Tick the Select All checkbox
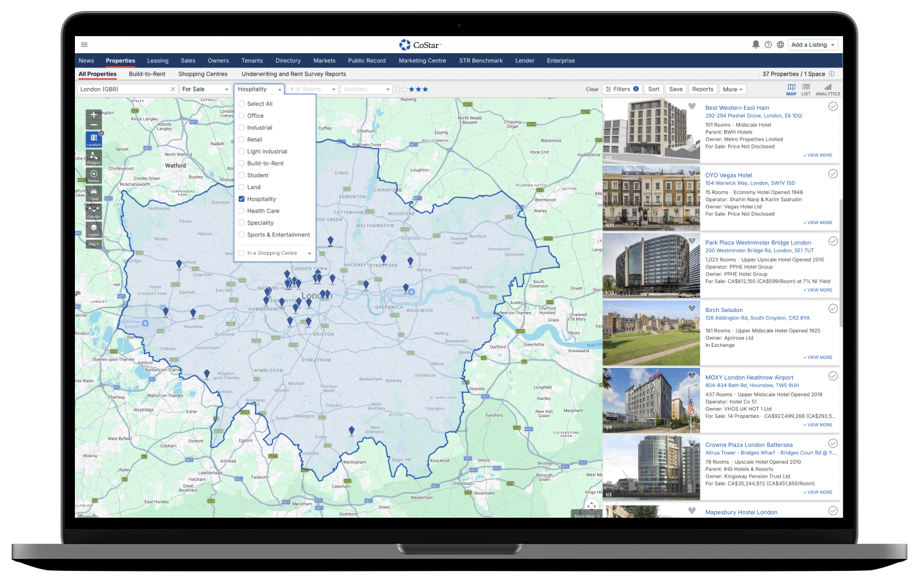This screenshot has width=920, height=588. 242,104
